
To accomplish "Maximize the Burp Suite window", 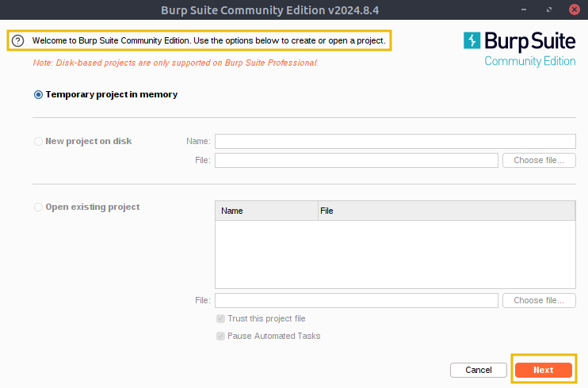I will (549, 10).
